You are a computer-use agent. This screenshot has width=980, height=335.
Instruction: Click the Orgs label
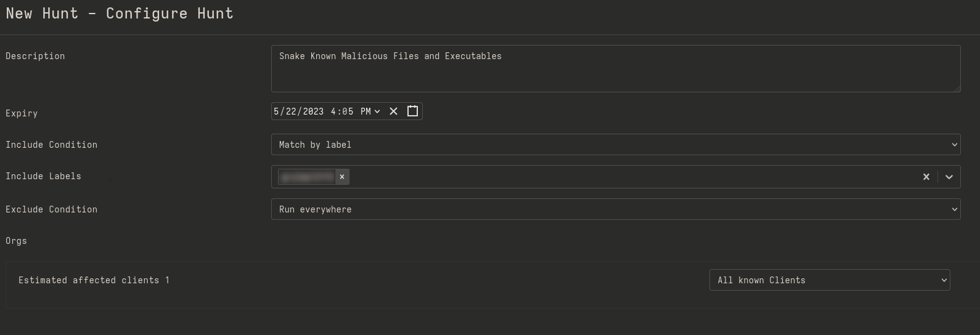pyautogui.click(x=16, y=241)
